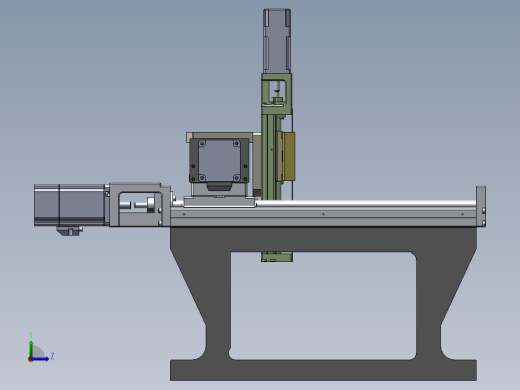Click the green Y axis arrow of the triad
Viewport: 520px width, 390px height.
[x=31, y=349]
